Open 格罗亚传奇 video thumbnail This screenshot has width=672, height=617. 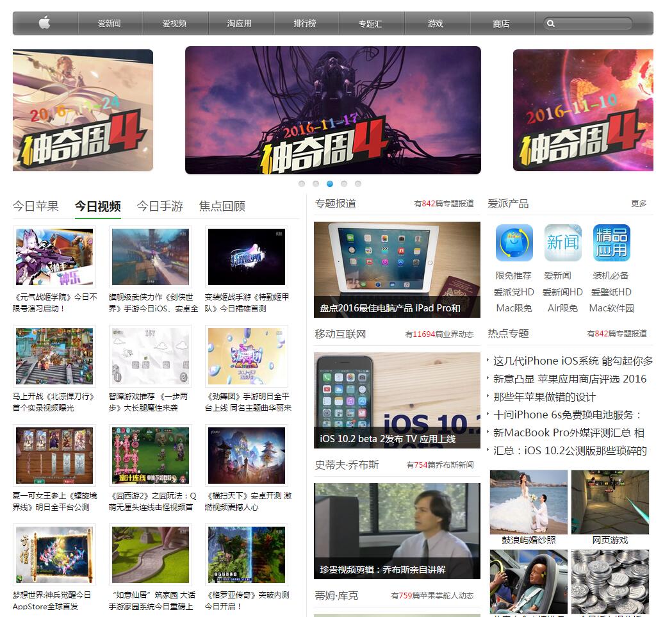click(247, 555)
